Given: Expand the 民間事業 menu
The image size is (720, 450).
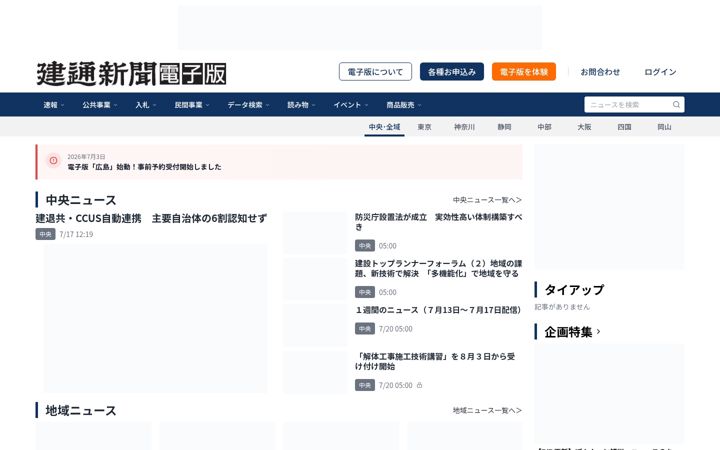Looking at the screenshot, I should (191, 105).
